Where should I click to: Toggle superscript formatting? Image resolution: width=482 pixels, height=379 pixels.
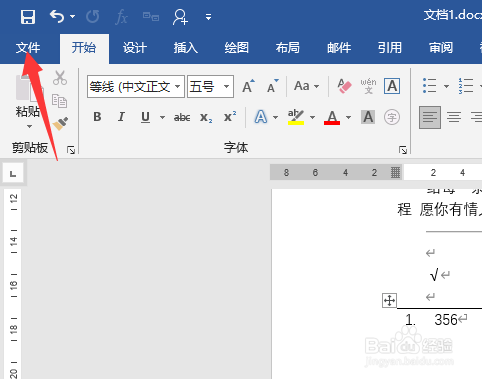230,117
